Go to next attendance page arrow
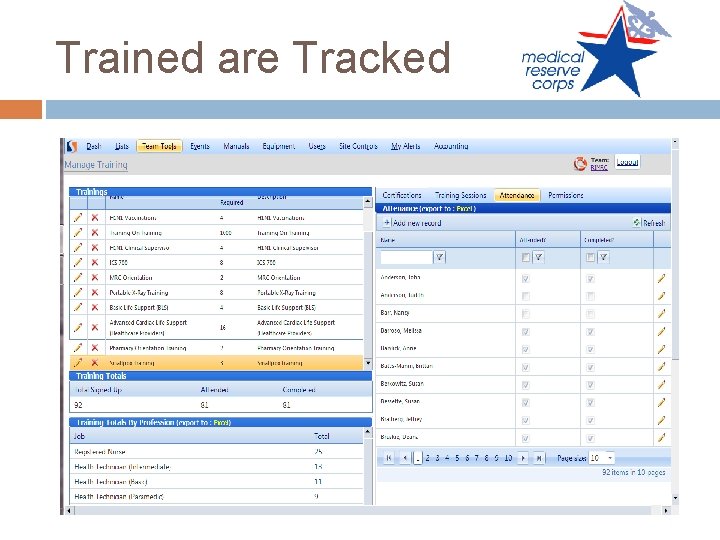The height and width of the screenshot is (540, 720). [x=523, y=458]
